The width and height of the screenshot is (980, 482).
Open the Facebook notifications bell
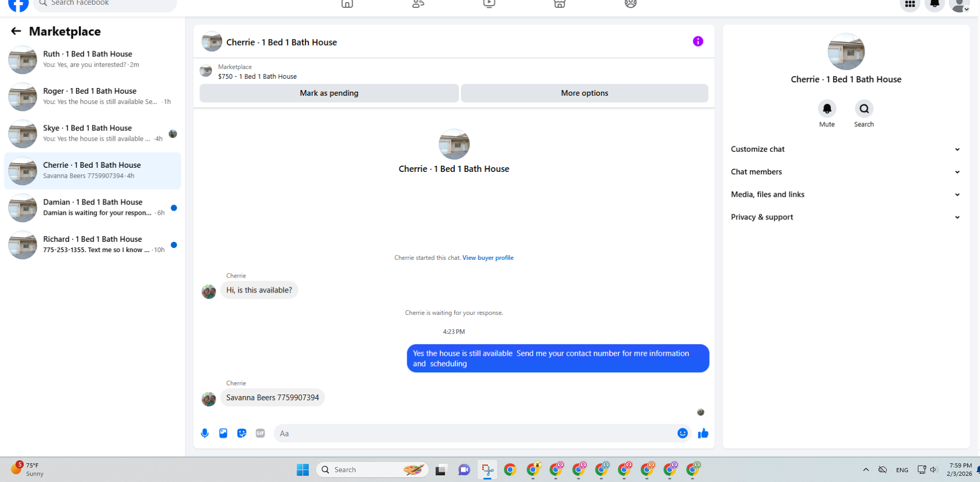[934, 4]
